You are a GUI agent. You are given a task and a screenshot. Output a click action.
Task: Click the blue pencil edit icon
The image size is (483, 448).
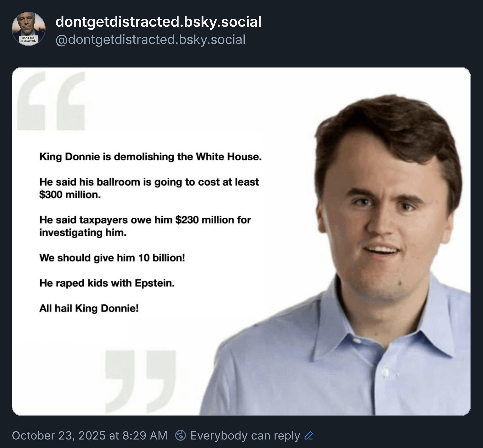[309, 435]
